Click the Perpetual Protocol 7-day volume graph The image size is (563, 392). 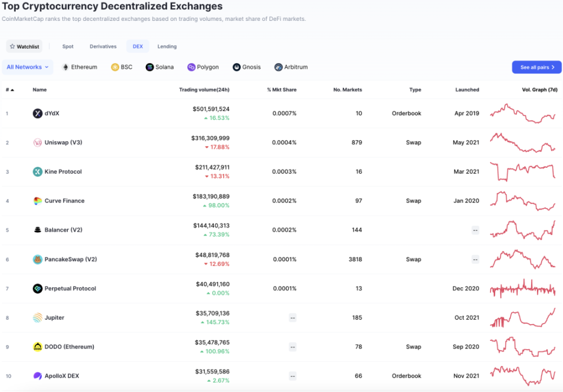coord(523,288)
